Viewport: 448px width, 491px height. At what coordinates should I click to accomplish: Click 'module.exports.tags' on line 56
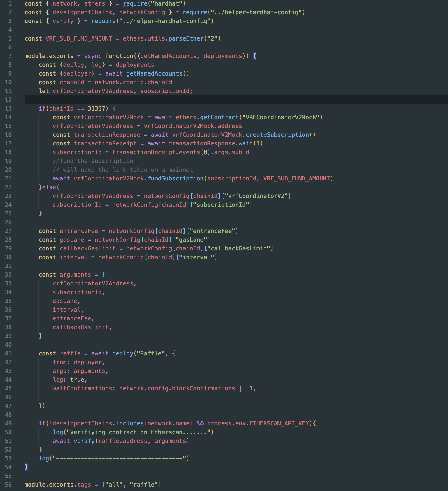pos(58,485)
